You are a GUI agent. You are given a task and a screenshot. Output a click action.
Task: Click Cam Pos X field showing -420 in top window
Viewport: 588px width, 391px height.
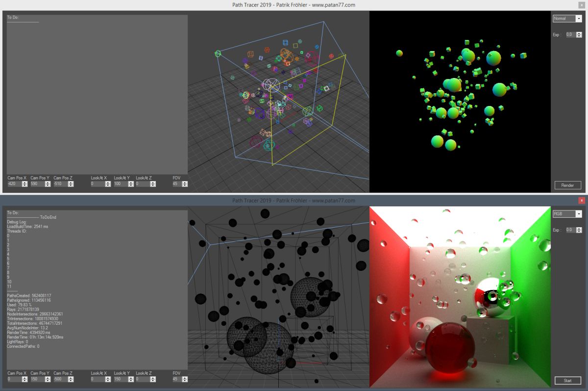(x=15, y=184)
